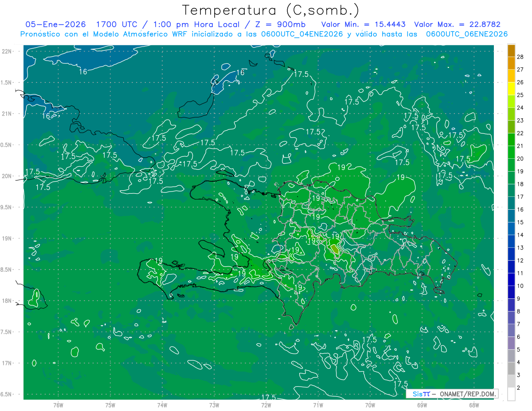Click legend value 9

519,299
